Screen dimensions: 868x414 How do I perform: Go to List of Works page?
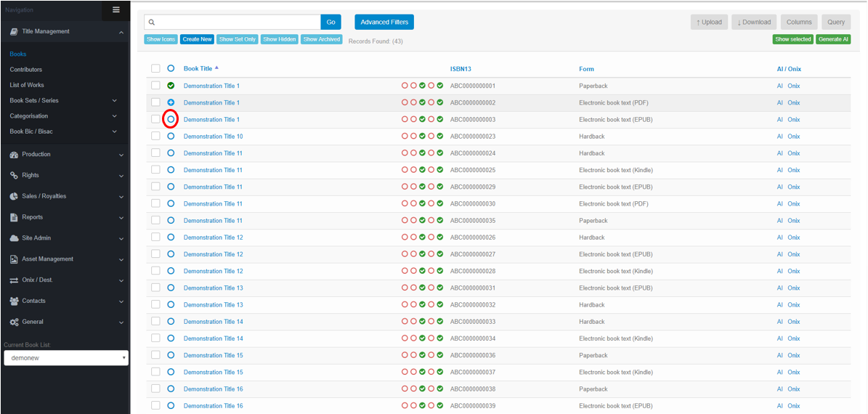click(x=27, y=85)
